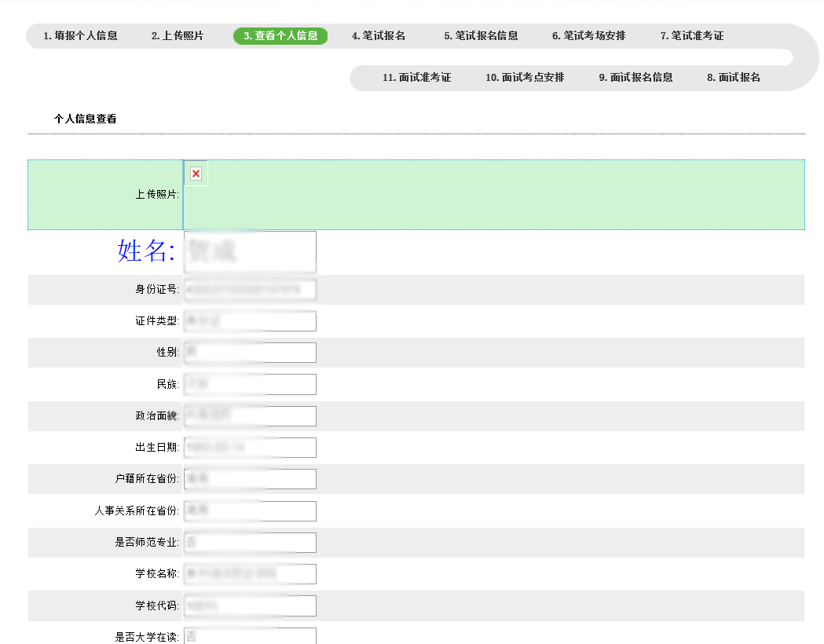View step 10 面试考点安排

[525, 78]
